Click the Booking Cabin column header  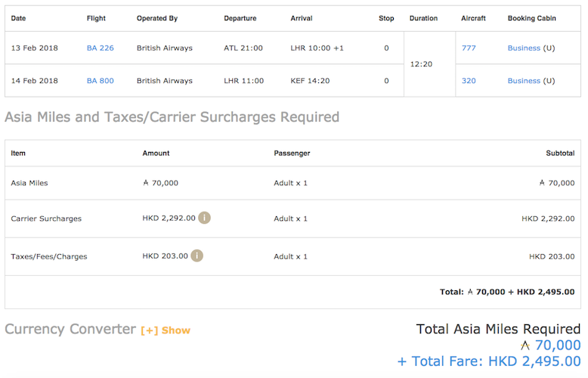click(533, 18)
